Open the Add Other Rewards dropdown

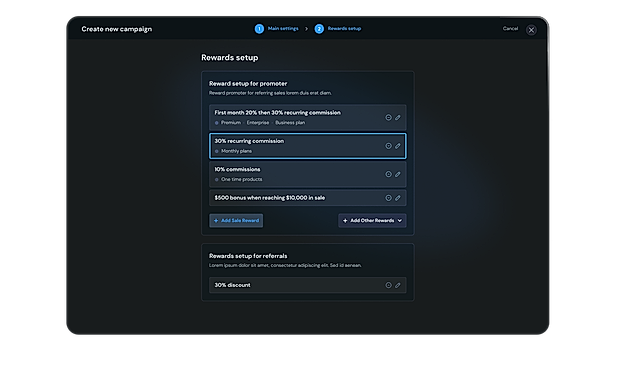[372, 220]
